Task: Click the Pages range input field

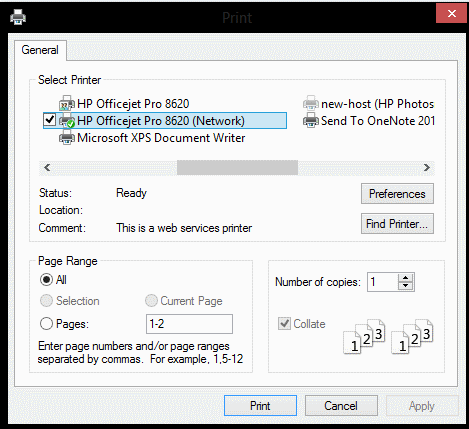Action: tap(189, 324)
